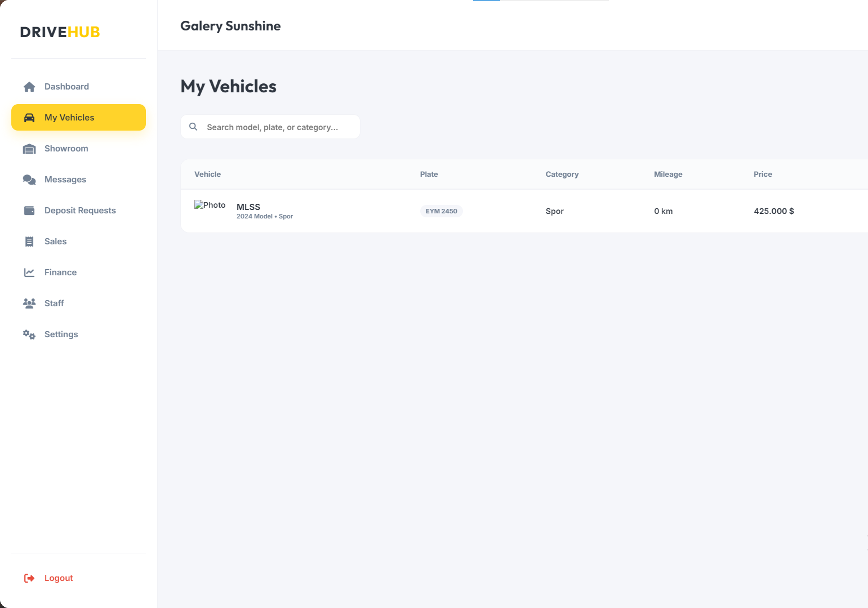Screen dimensions: 868x608
Task: Click the Messages chat bubbles icon
Action: (29, 180)
